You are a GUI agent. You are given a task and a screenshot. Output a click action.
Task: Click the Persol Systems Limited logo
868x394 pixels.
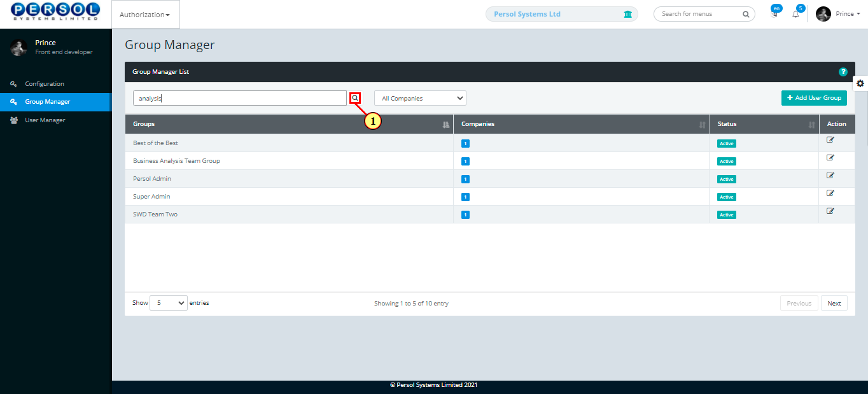(x=55, y=11)
